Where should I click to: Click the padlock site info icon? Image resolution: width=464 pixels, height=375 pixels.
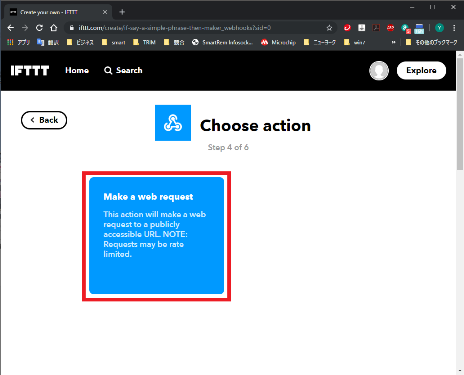click(71, 28)
